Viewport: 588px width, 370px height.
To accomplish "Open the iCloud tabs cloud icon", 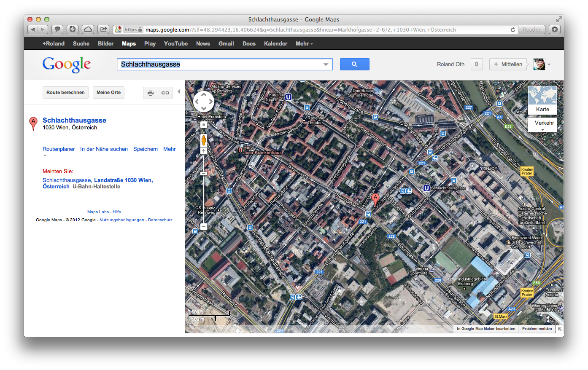I will [x=88, y=29].
